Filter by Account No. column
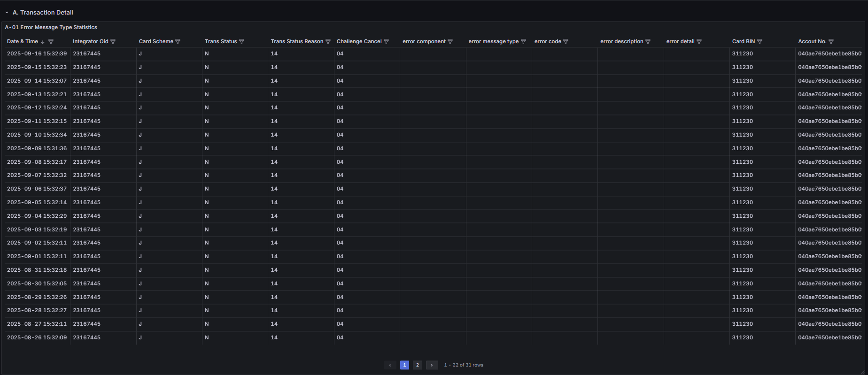This screenshot has height=375, width=868. click(x=831, y=42)
